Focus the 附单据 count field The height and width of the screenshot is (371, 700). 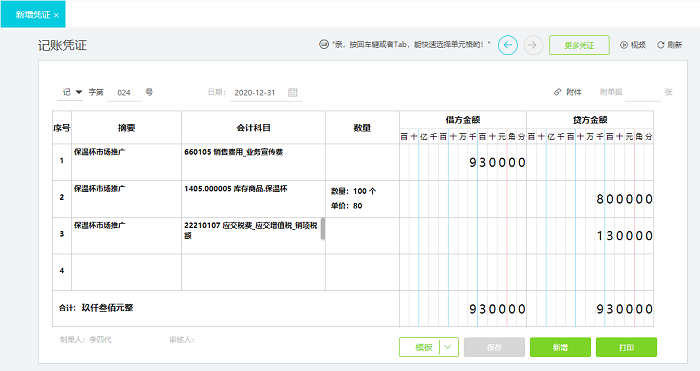643,92
